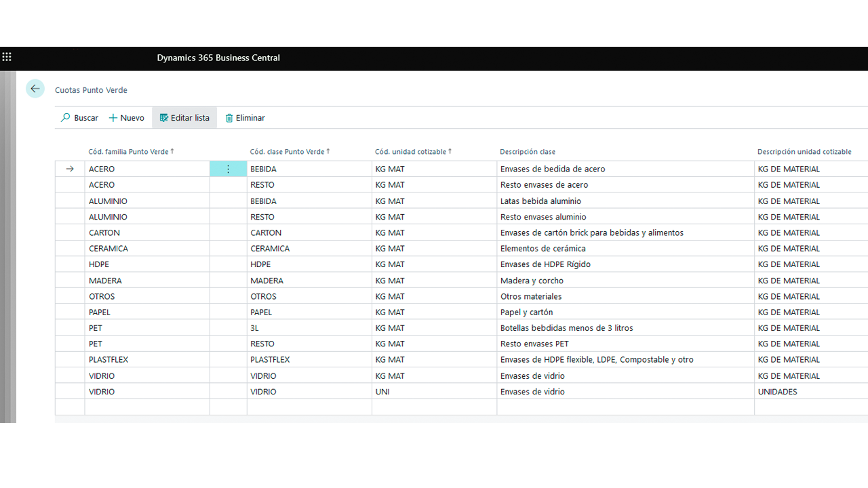Create a new record with Nuevo
868x488 pixels.
[127, 118]
